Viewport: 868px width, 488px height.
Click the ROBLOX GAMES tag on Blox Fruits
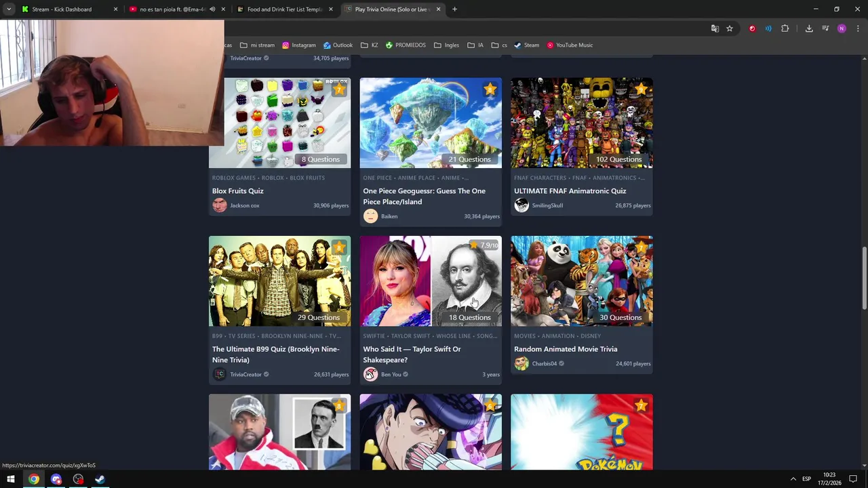(x=234, y=178)
